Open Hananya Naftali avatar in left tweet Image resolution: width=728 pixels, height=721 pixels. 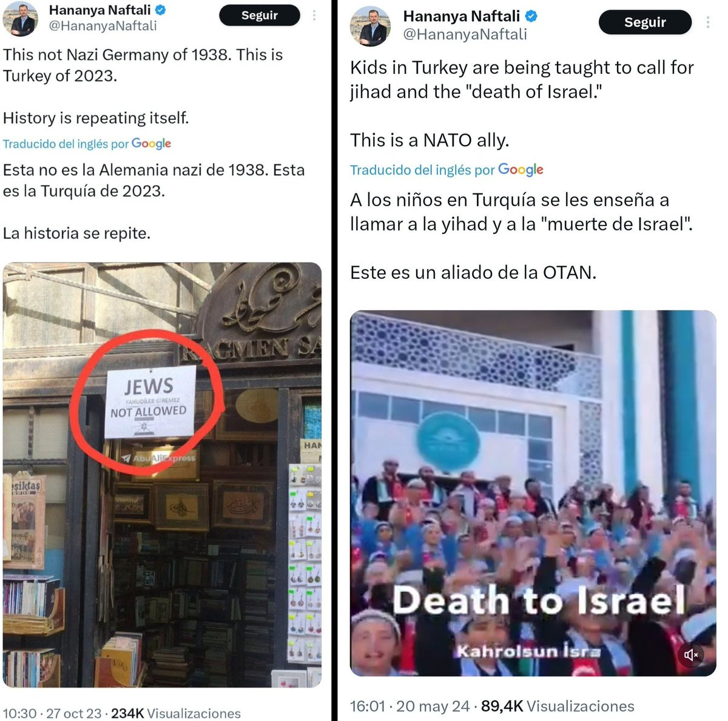[20, 18]
